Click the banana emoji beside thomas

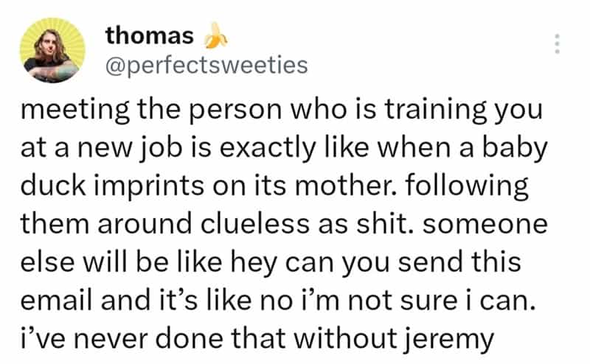pos(213,34)
